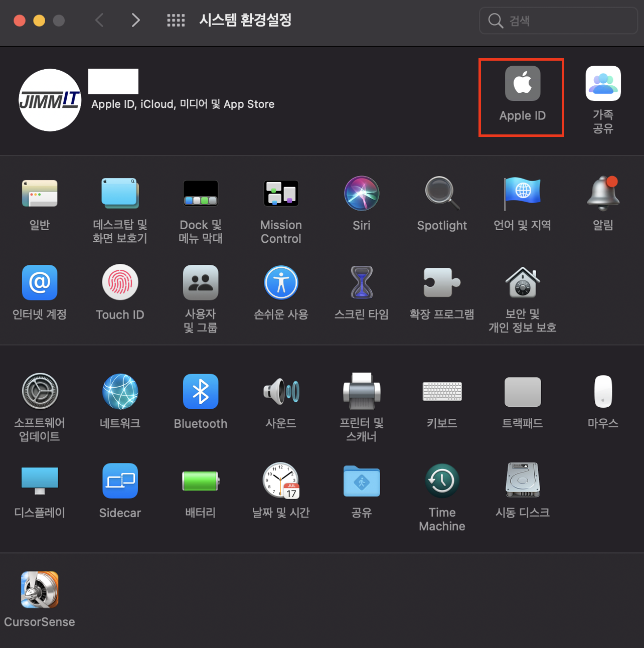Go back with the left arrow
644x648 pixels.
point(99,20)
